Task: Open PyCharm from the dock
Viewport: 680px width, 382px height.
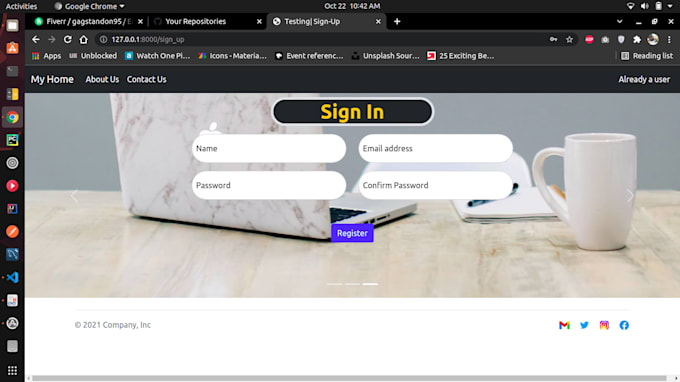Action: point(12,140)
